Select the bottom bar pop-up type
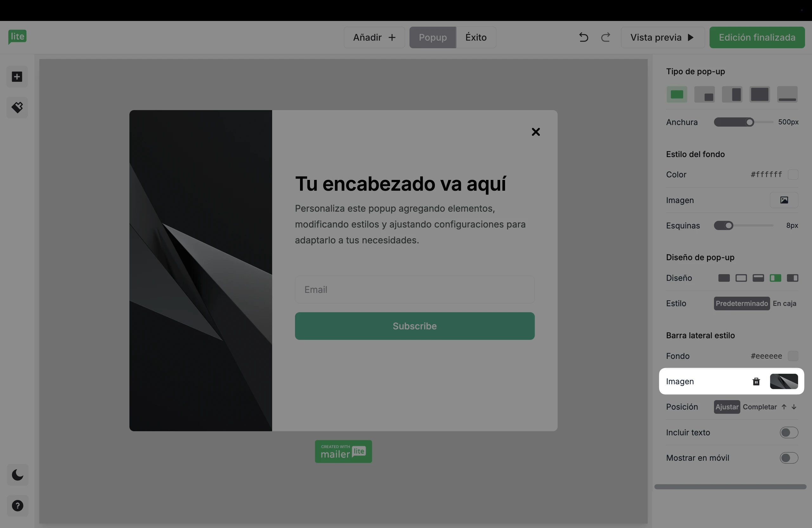812x528 pixels. pos(788,95)
